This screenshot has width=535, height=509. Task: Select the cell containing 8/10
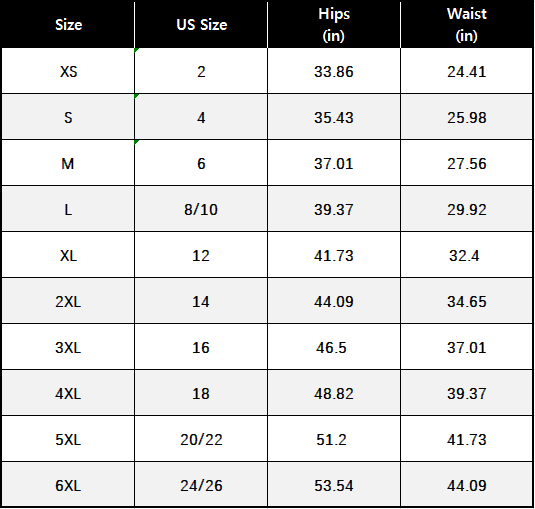[201, 209]
